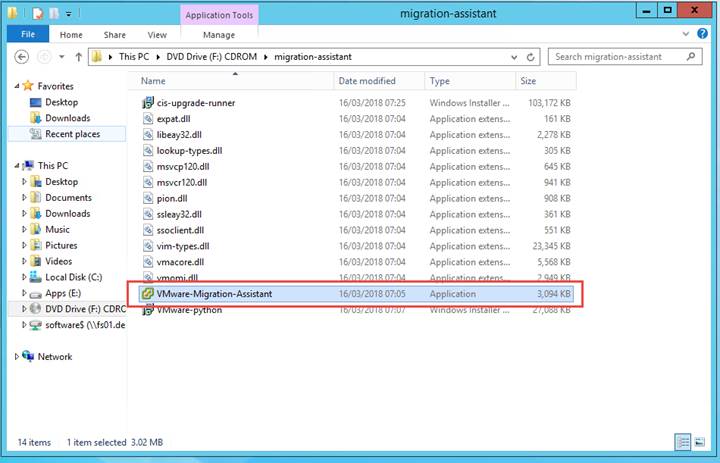Open the recent locations dropdown arrow
The width and height of the screenshot is (720, 463).
click(62, 57)
